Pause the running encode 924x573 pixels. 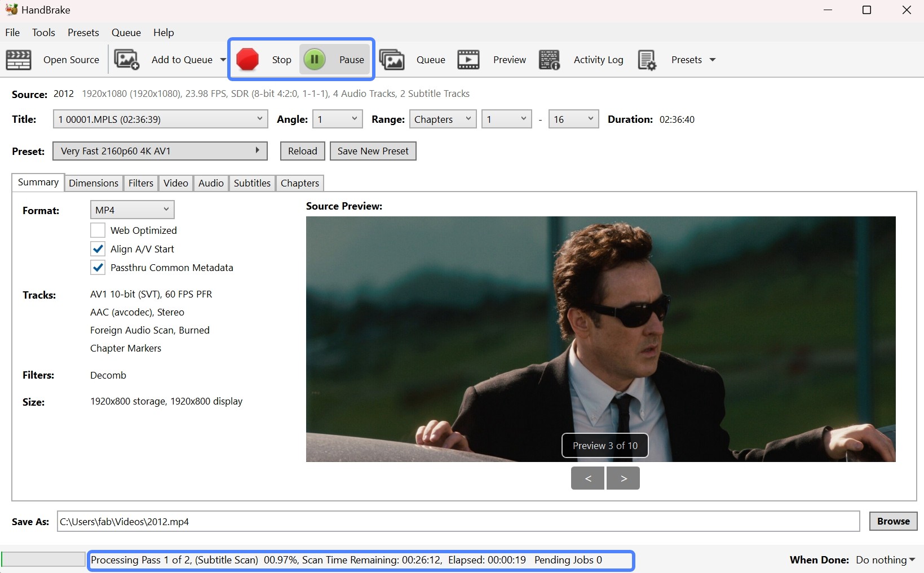point(335,59)
